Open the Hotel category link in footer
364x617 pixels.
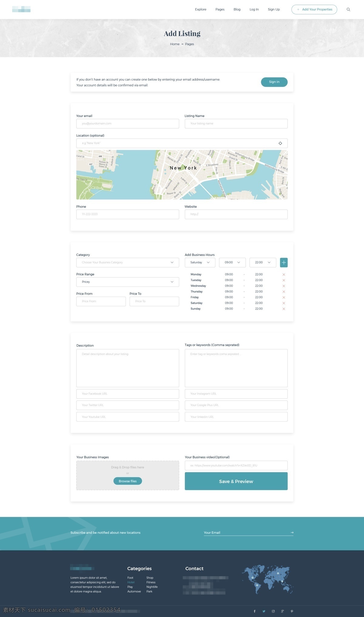(x=131, y=582)
